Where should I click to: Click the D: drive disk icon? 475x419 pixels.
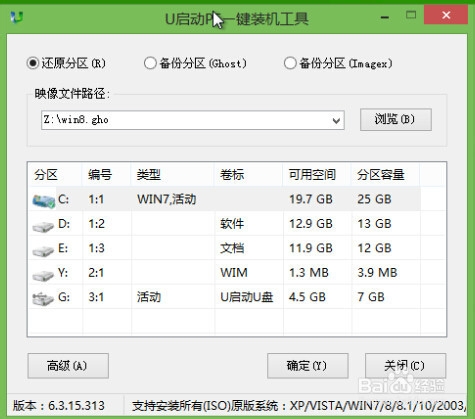click(x=43, y=226)
